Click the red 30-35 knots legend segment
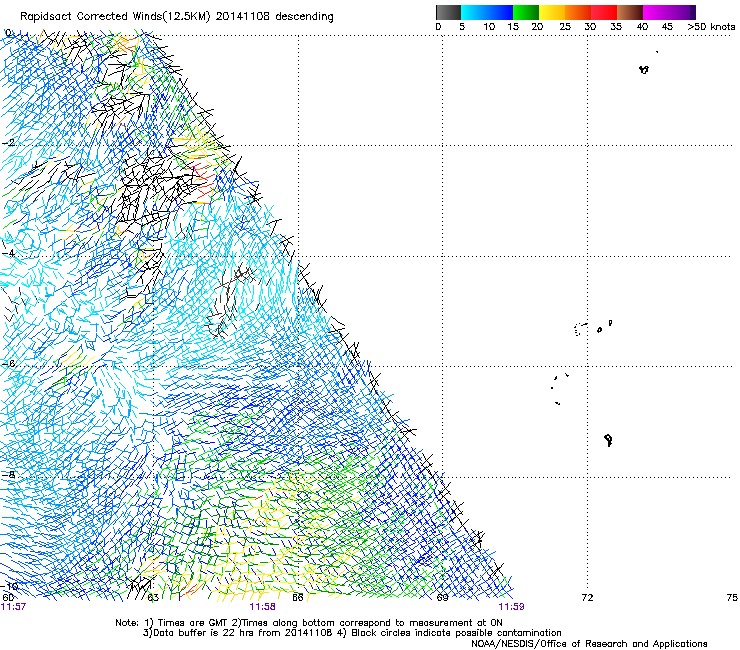Viewport: 740px width, 650px height. (604, 12)
